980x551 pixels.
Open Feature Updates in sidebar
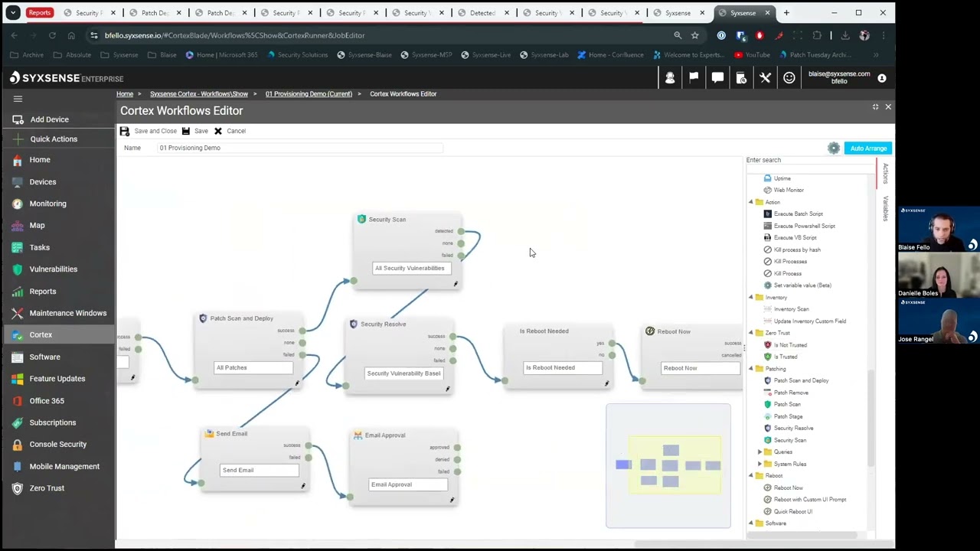click(57, 379)
